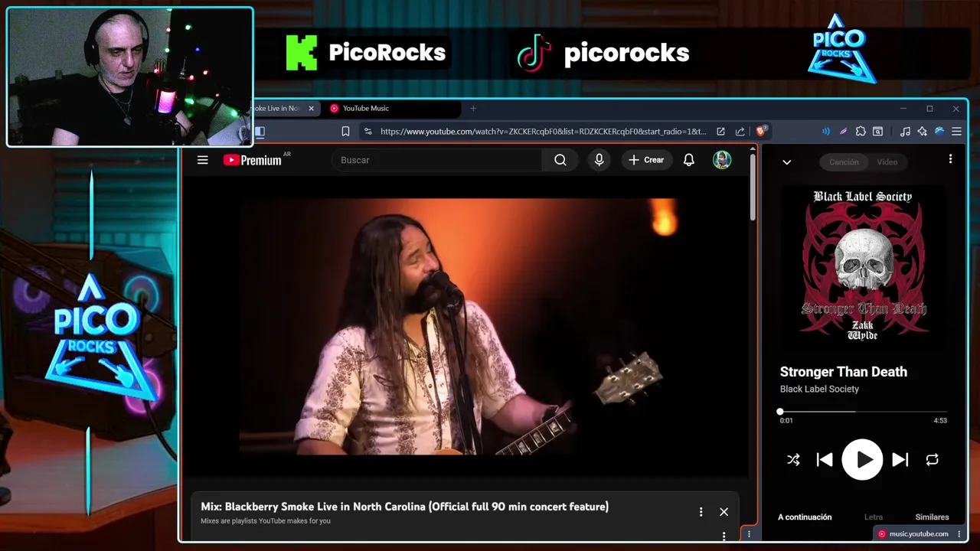Toggle shuffle in the music player

(793, 460)
